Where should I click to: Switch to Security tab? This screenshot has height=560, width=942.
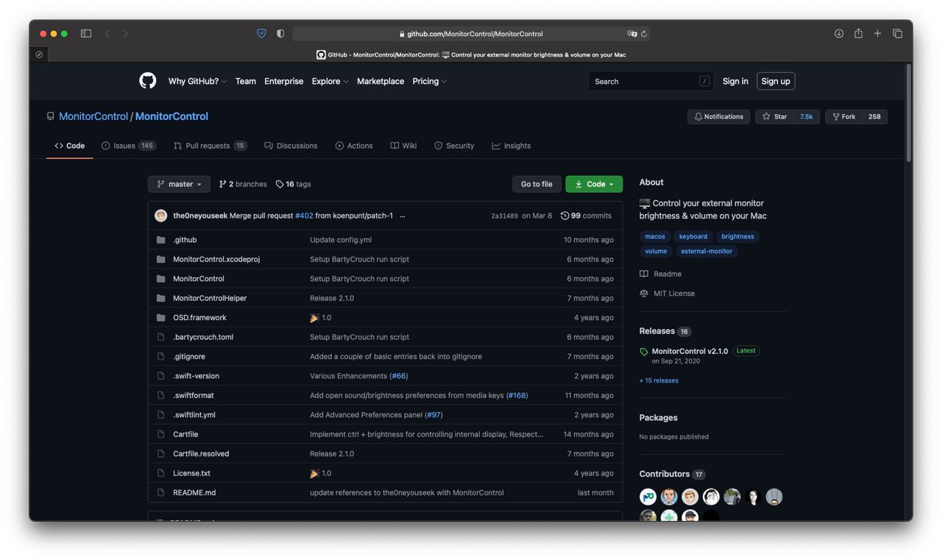point(454,146)
